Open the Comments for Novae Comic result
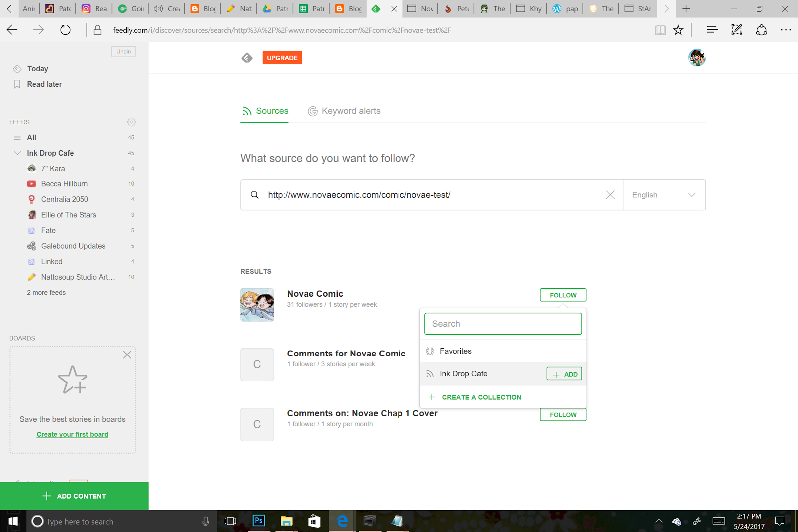Screen dimensions: 798x532 tap(347, 354)
